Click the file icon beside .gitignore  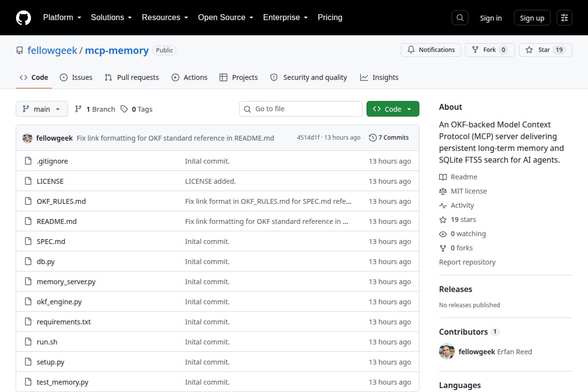pos(28,161)
